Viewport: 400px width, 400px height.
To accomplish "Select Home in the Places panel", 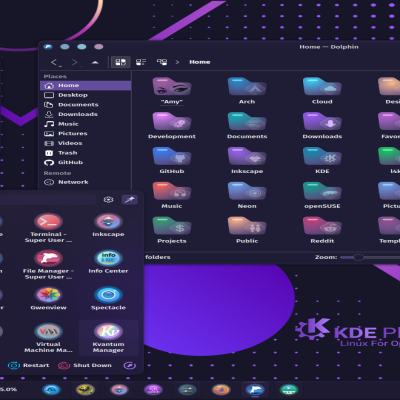I will click(x=86, y=85).
